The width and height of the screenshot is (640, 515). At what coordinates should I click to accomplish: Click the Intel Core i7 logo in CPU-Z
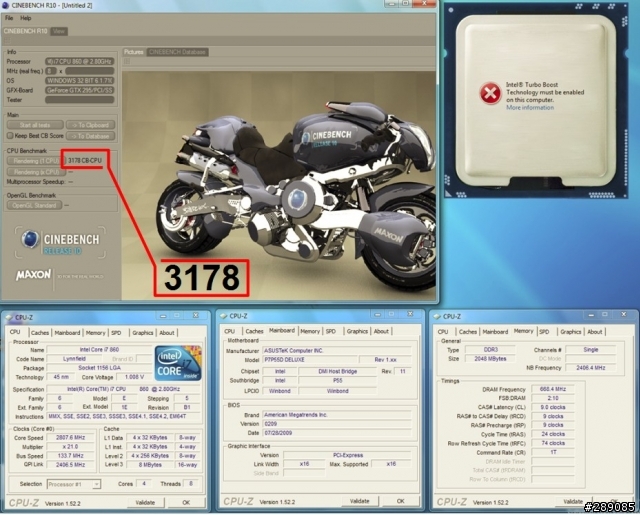178,363
